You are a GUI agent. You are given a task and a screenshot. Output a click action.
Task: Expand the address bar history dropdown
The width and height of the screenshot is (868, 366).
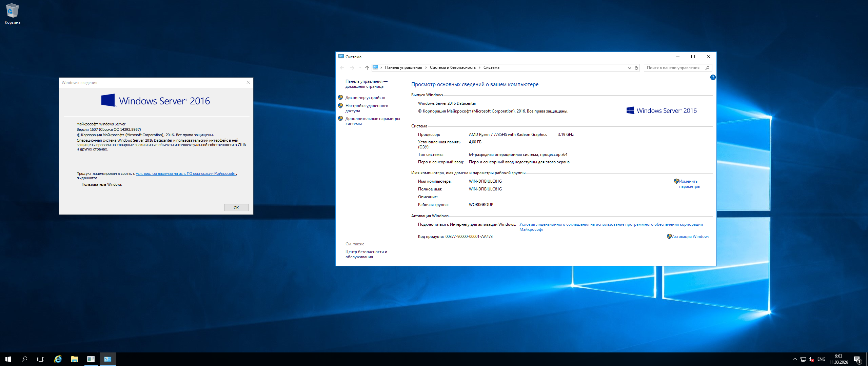[x=629, y=68]
